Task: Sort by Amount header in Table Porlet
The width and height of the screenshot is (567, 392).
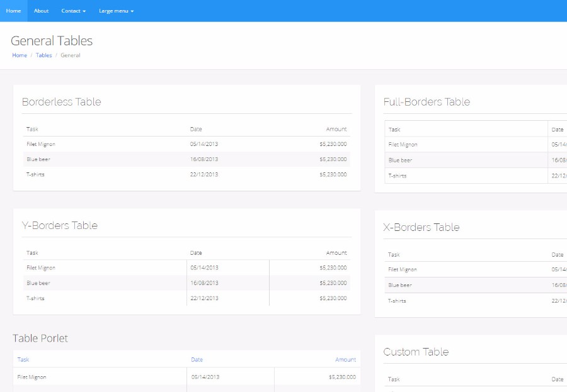Action: 345,360
